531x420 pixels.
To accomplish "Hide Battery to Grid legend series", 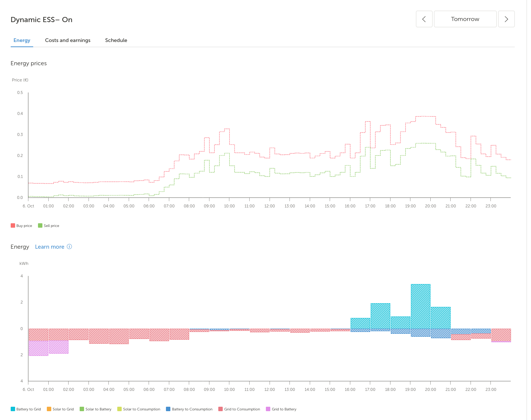I will tap(26, 409).
